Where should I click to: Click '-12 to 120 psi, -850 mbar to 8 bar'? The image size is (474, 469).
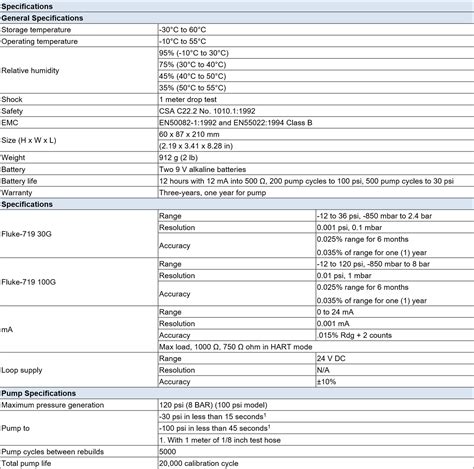click(373, 264)
